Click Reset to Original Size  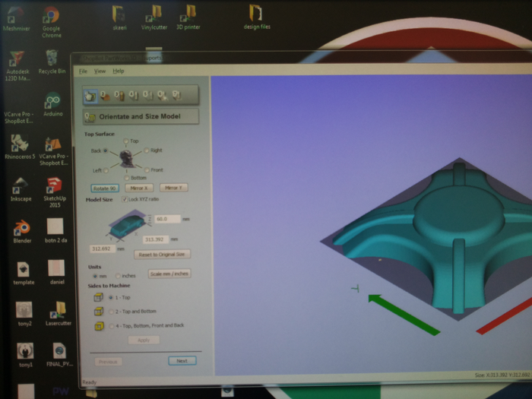click(x=162, y=254)
